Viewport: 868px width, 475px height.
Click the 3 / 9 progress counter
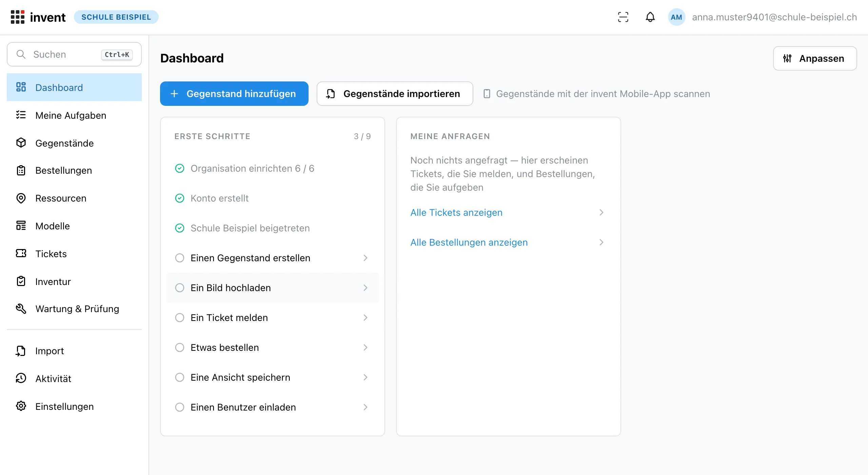pyautogui.click(x=362, y=136)
